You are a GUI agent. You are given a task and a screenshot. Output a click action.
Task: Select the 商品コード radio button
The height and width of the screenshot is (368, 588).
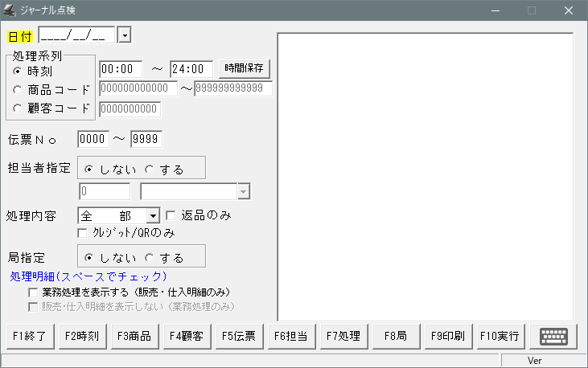[18, 89]
